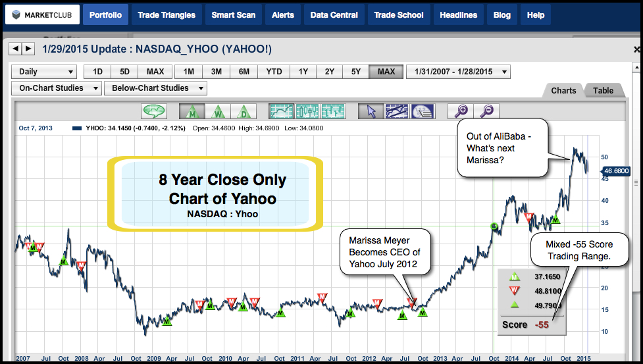Toggle the Daily trade triangle button
This screenshot has width=643, height=364.
244,111
